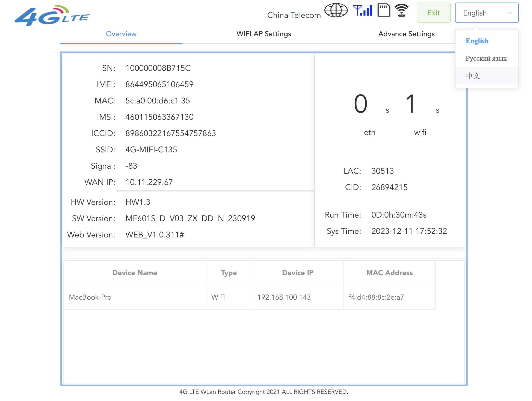This screenshot has width=532, height=401.
Task: Collapse the English language dropdown
Action: pyautogui.click(x=487, y=13)
